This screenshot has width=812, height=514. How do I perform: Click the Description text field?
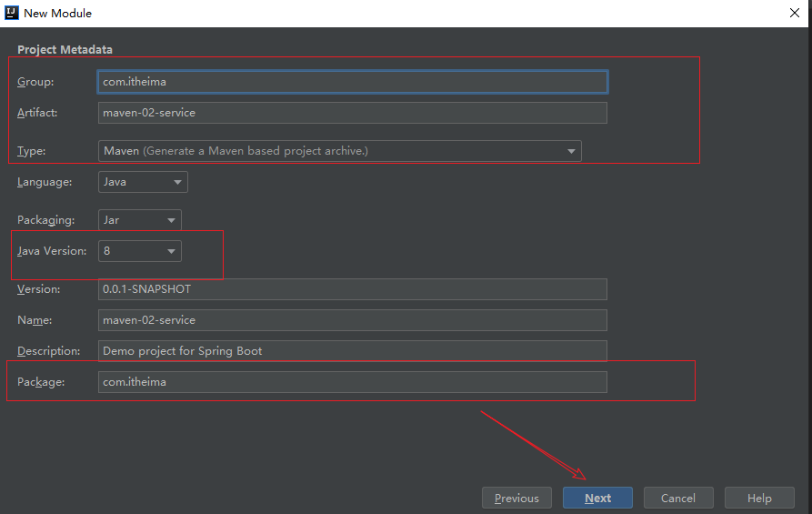point(352,351)
